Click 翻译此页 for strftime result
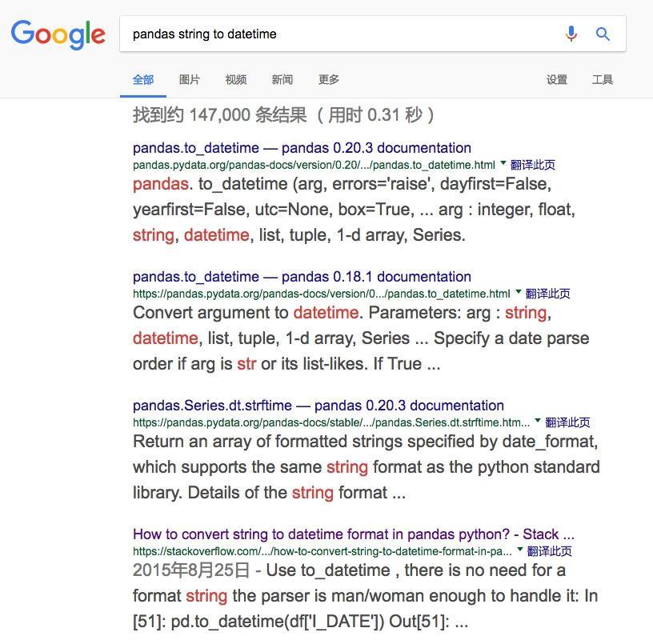Viewport: 653px width, 644px height. pyautogui.click(x=567, y=422)
